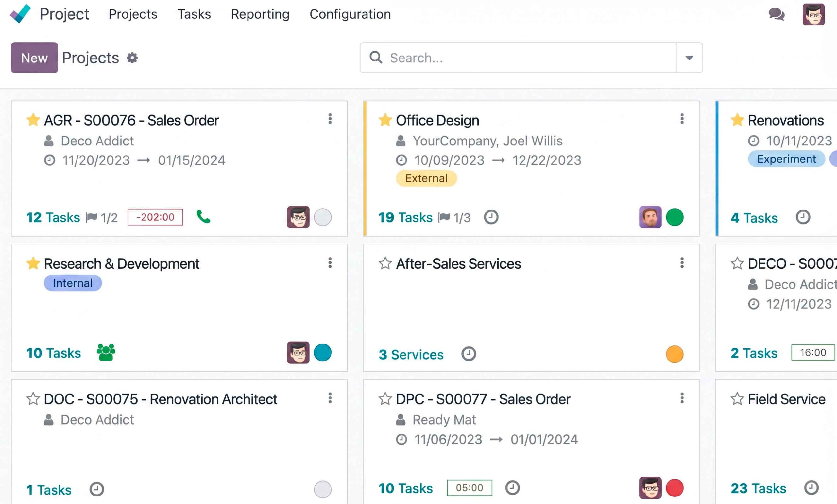Click the clock activity icon on DPC - S00077

[x=512, y=488]
